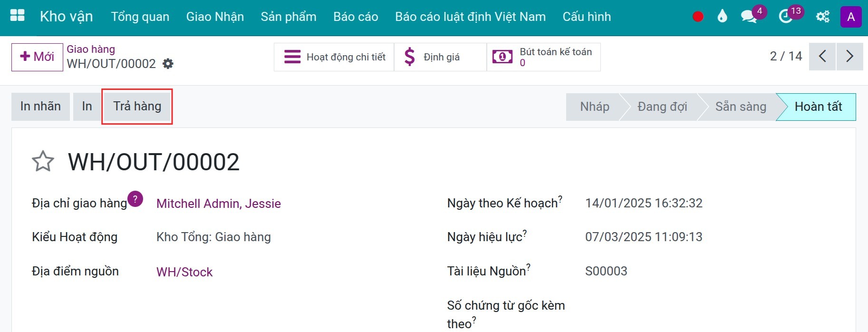Select the Sẵn sàng status stage
The image size is (868, 332).
click(741, 107)
